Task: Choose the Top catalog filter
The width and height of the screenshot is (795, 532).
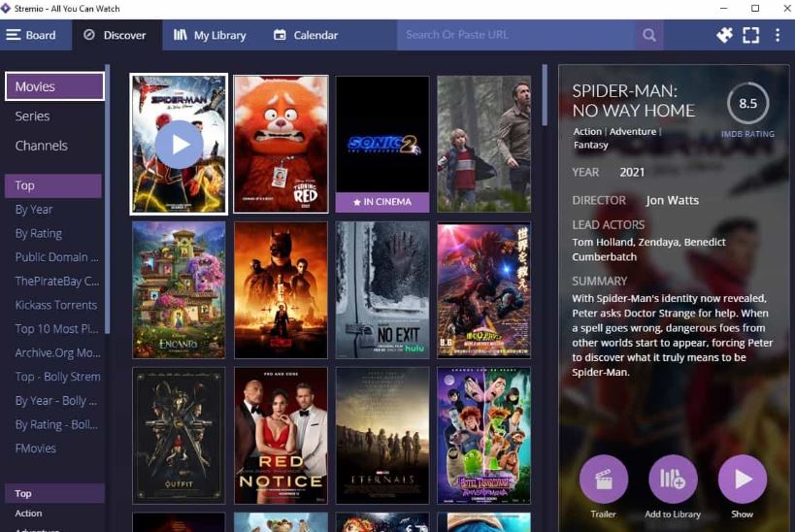Action: click(52, 185)
